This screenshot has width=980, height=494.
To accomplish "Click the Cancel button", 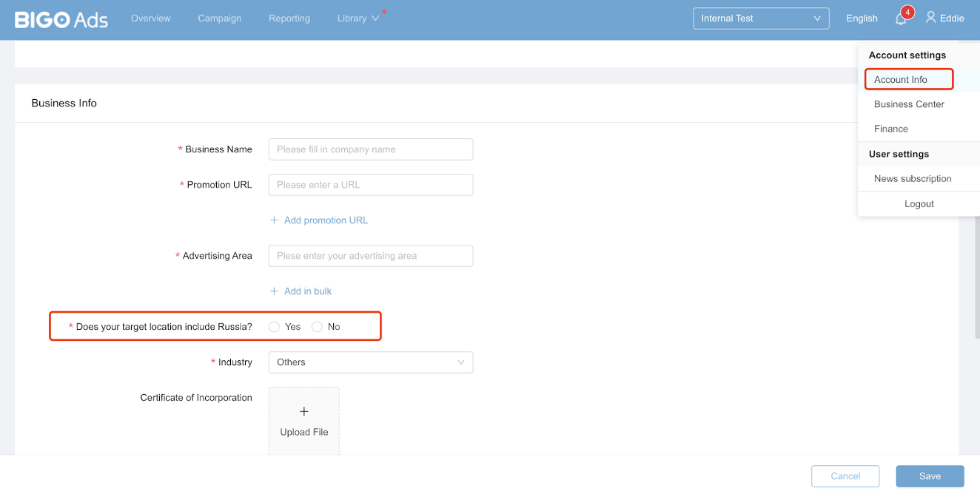I will pos(845,476).
